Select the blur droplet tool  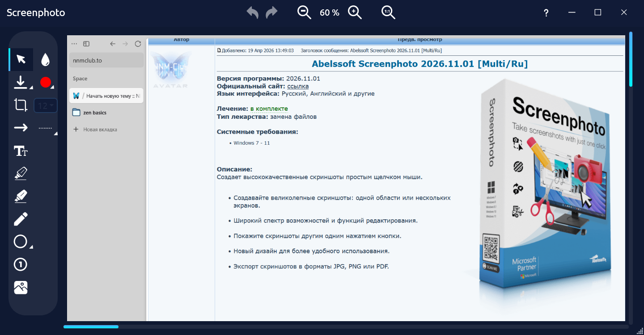45,59
